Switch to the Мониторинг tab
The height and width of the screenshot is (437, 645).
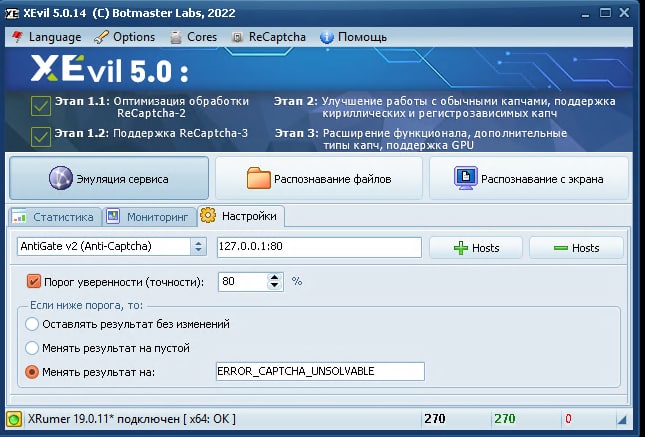click(x=149, y=216)
